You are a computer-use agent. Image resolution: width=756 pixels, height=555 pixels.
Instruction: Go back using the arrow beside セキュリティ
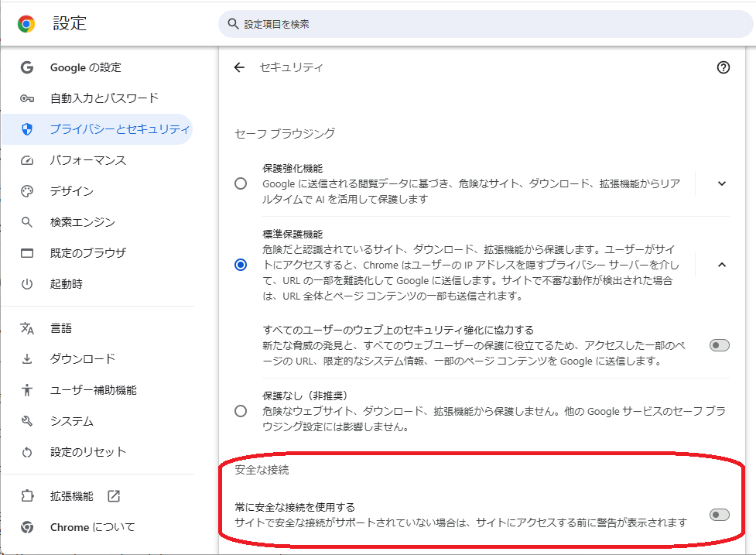point(240,67)
